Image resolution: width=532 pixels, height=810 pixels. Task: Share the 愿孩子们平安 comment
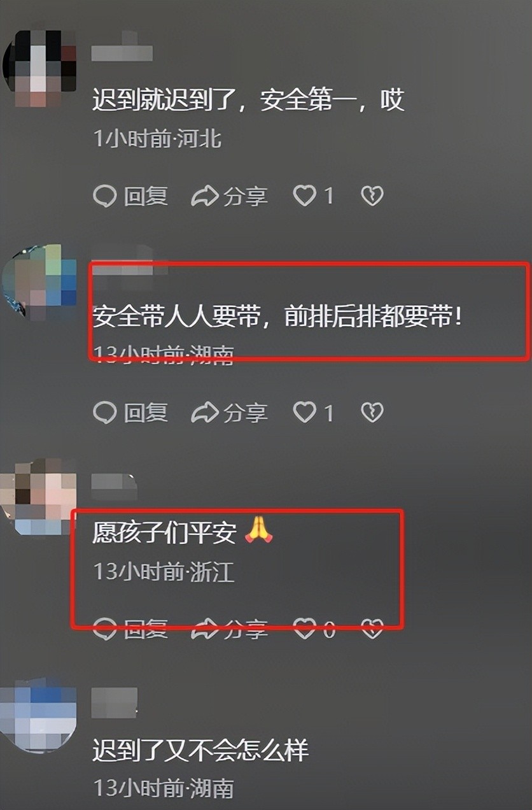(x=229, y=629)
